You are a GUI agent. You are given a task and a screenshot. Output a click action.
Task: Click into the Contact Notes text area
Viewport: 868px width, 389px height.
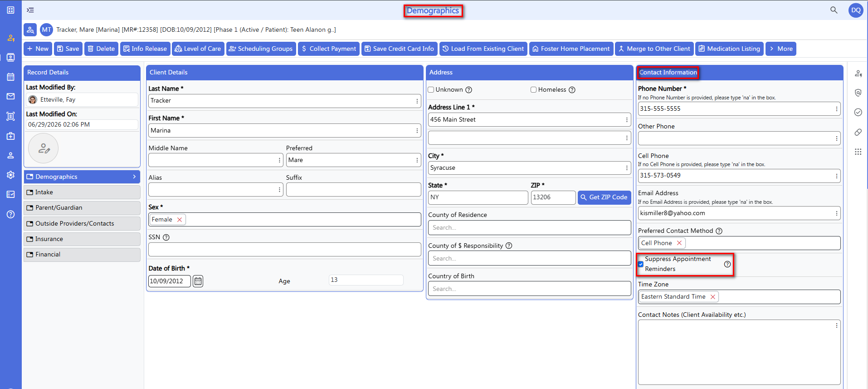pos(739,352)
